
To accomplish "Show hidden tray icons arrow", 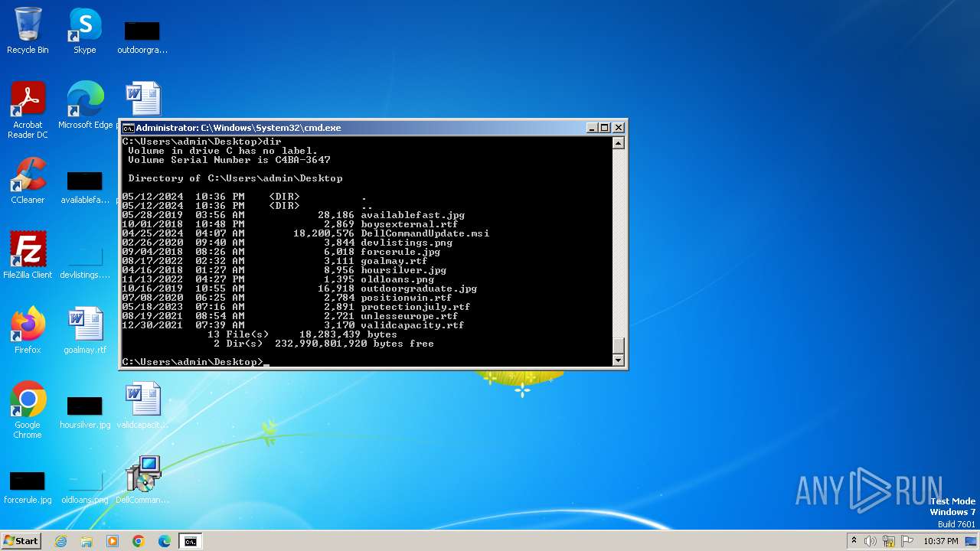I will [x=854, y=541].
